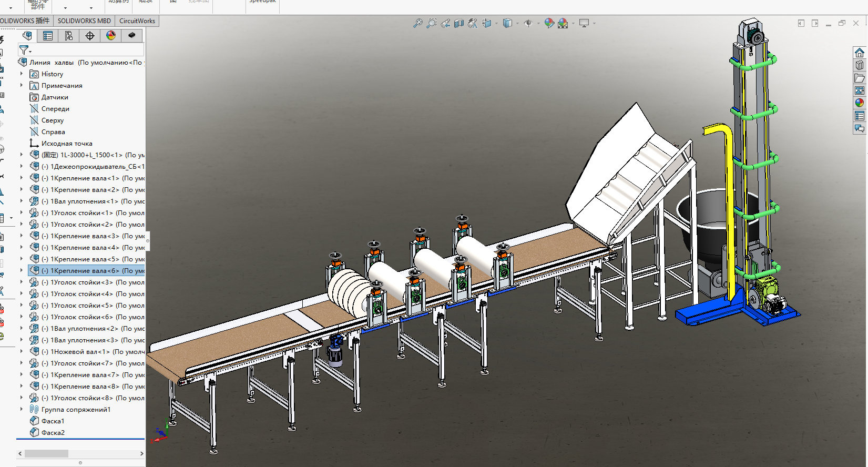Switch to the CircuitWorks tab
Screen dimensions: 868x467
tap(137, 21)
